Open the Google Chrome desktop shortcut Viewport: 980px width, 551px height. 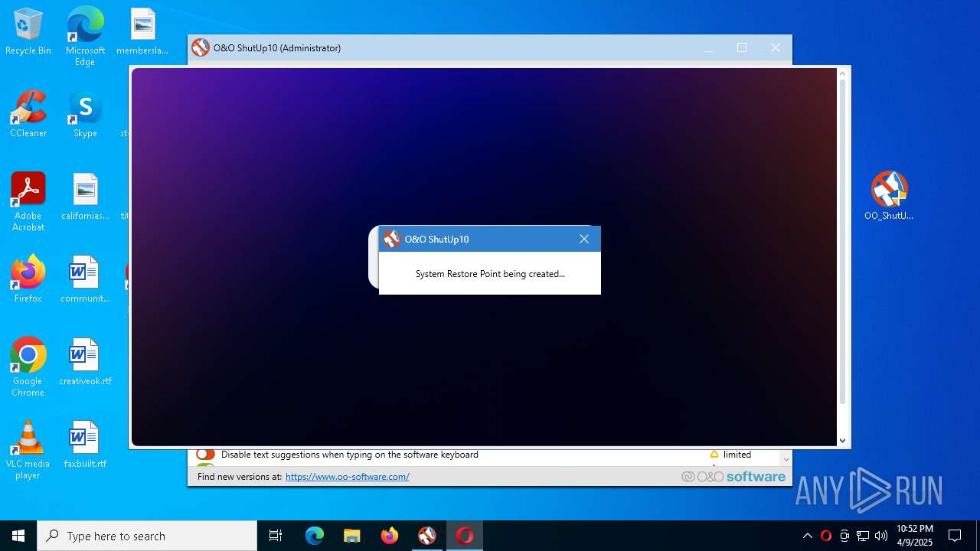point(28,367)
